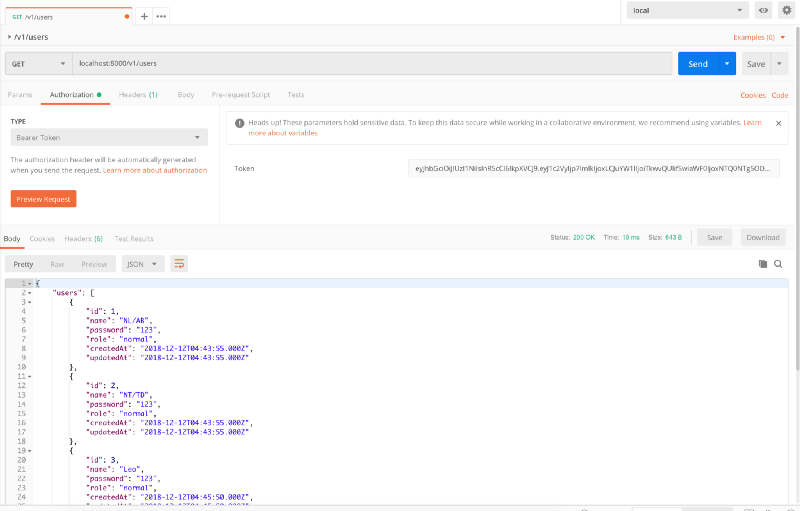Click the "name": "NT/TD" line
800x511 pixels.
pos(119,395)
